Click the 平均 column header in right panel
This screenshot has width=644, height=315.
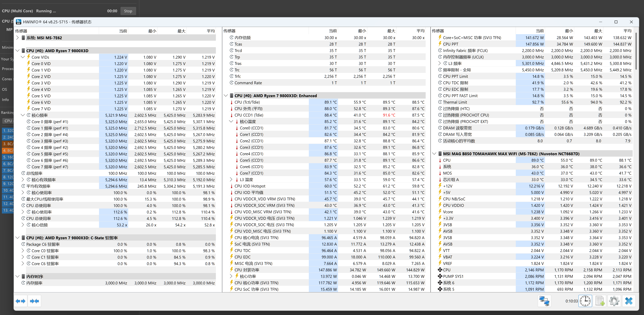627,31
